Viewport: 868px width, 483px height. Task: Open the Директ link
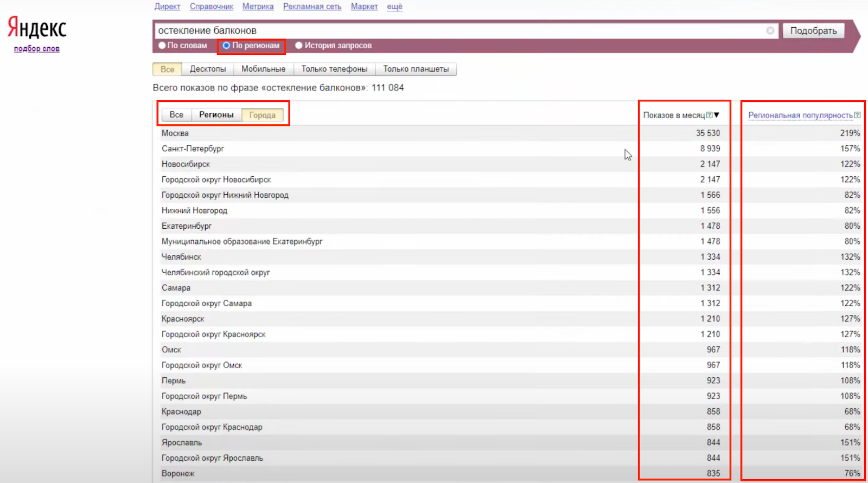(x=167, y=7)
